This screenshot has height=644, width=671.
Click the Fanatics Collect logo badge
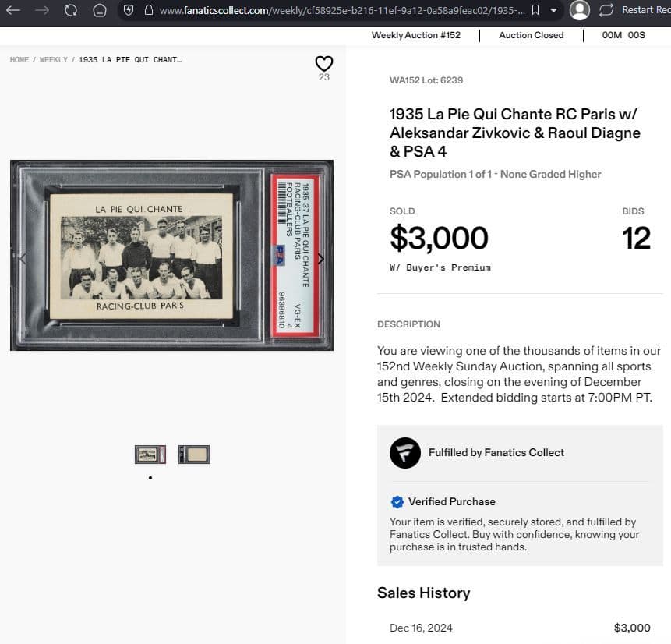click(x=405, y=453)
